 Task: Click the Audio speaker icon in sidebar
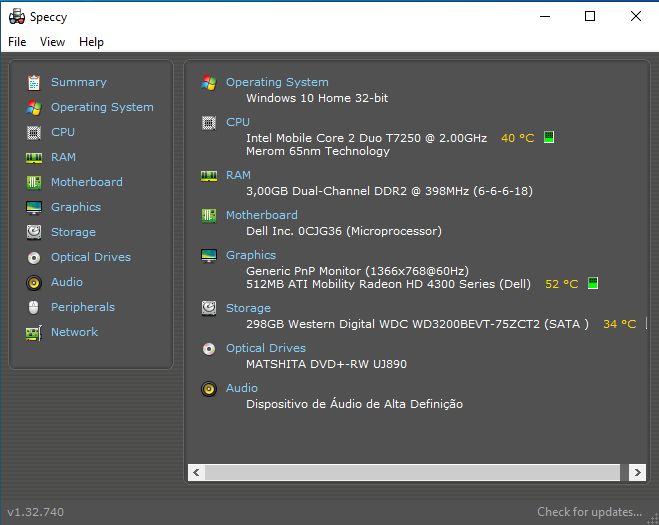point(34,282)
